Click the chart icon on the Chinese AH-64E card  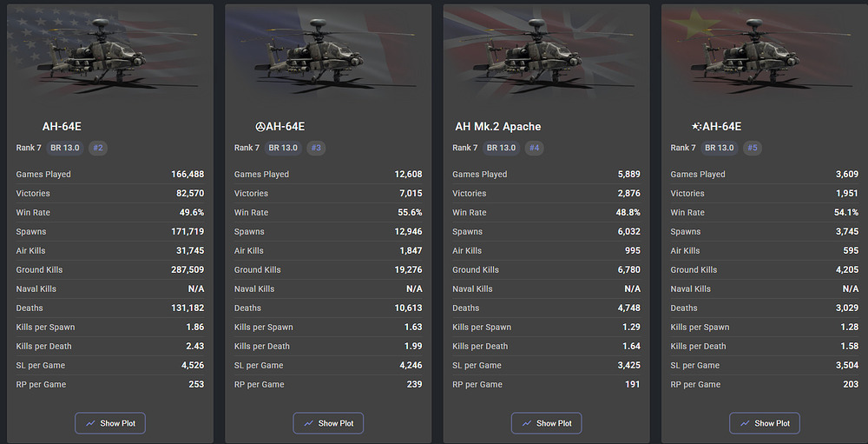click(x=744, y=423)
